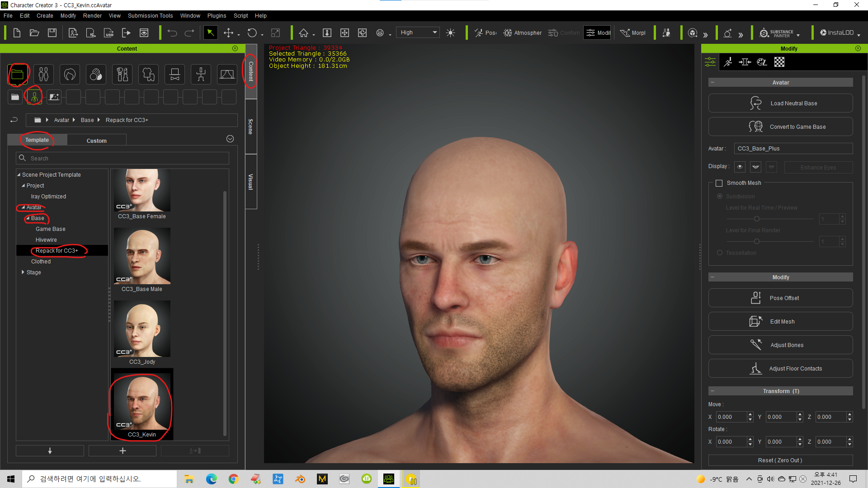Open the High quality dropdown

pyautogui.click(x=418, y=33)
